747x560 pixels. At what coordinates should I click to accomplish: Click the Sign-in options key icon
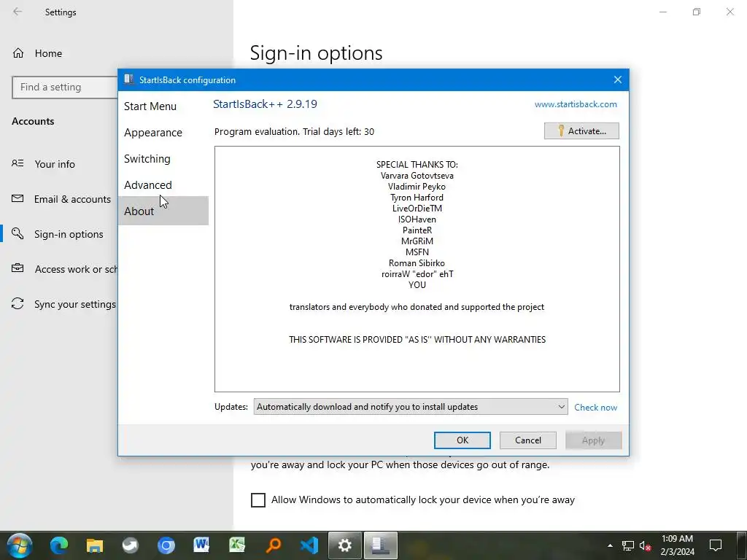(18, 233)
